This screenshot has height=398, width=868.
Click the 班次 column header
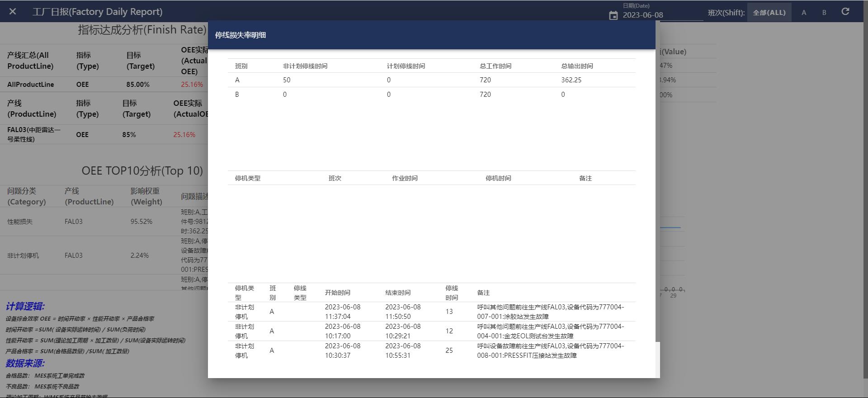[335, 178]
